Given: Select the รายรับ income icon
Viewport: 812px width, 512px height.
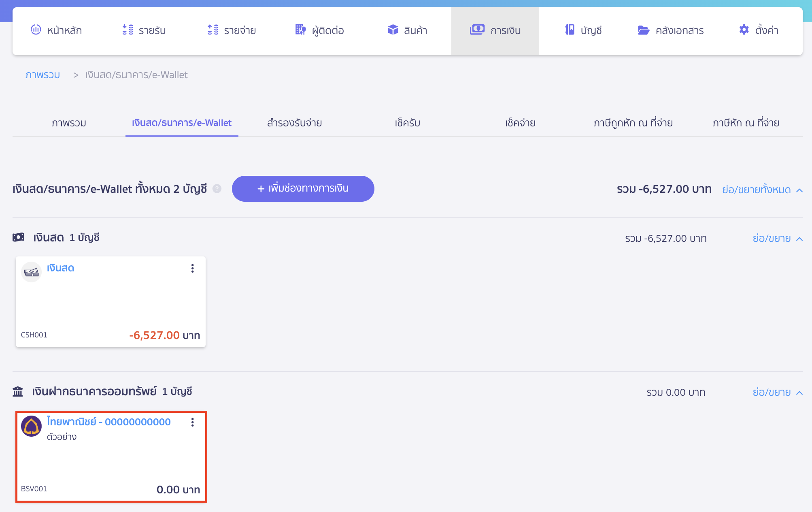Looking at the screenshot, I should coord(127,30).
